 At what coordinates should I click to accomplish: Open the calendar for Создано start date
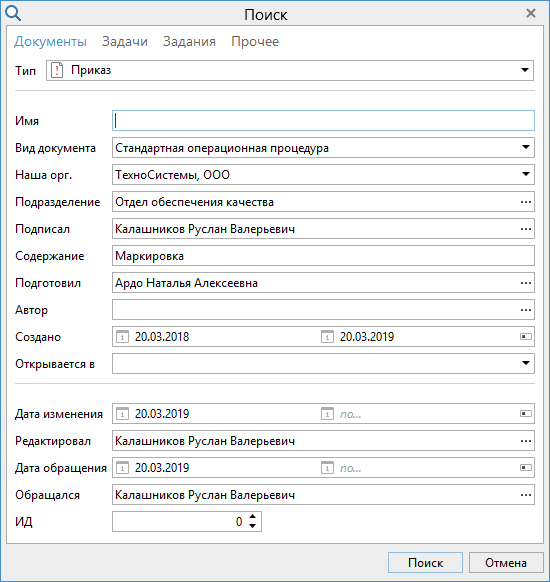[x=122, y=337]
